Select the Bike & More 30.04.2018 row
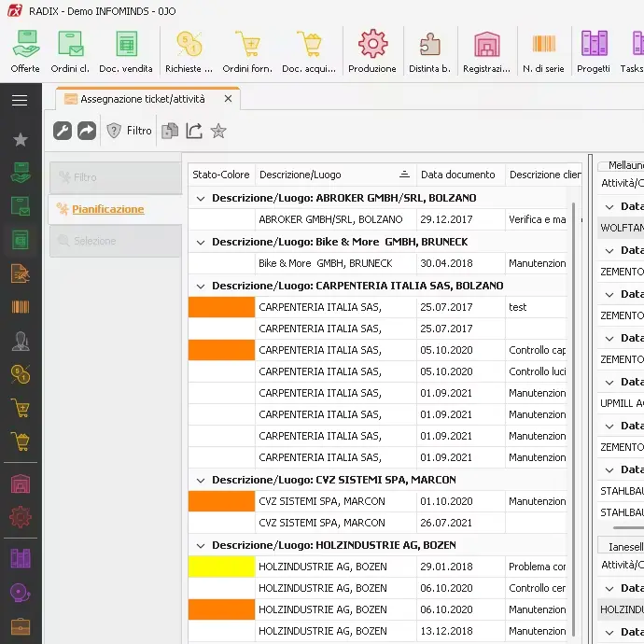Screen dimensions: 644x644 point(378,264)
